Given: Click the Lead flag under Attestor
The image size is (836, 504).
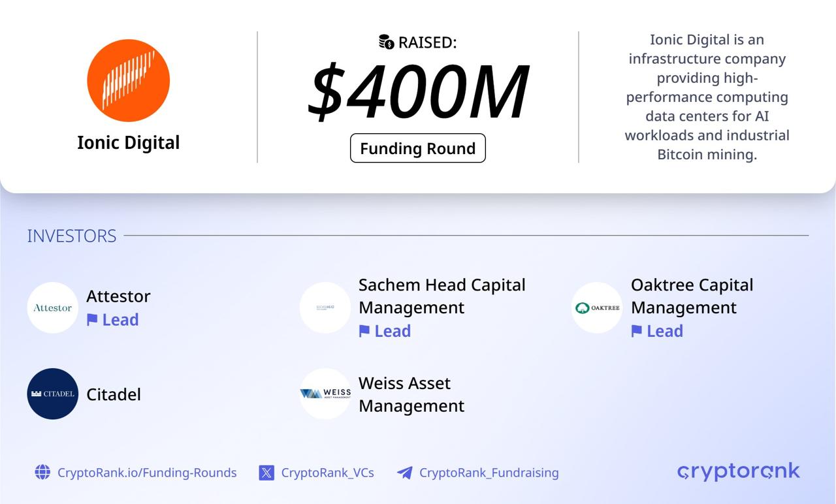Looking at the screenshot, I should pos(92,319).
